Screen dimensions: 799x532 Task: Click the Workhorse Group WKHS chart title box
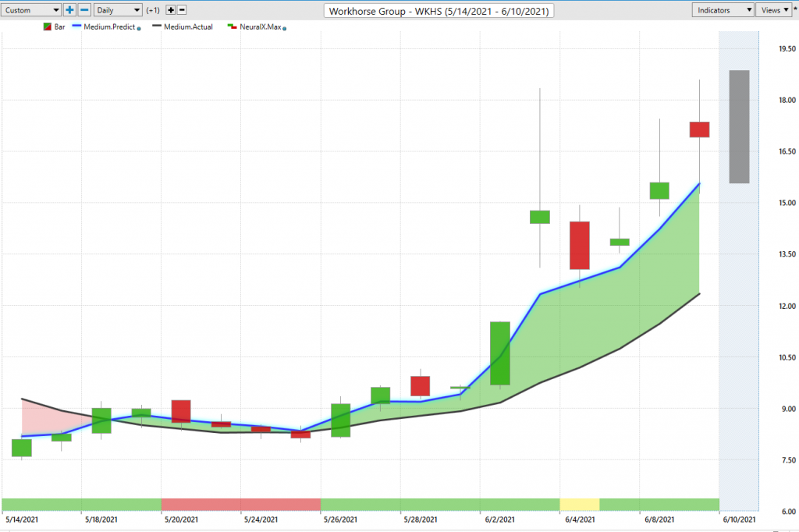coord(439,11)
